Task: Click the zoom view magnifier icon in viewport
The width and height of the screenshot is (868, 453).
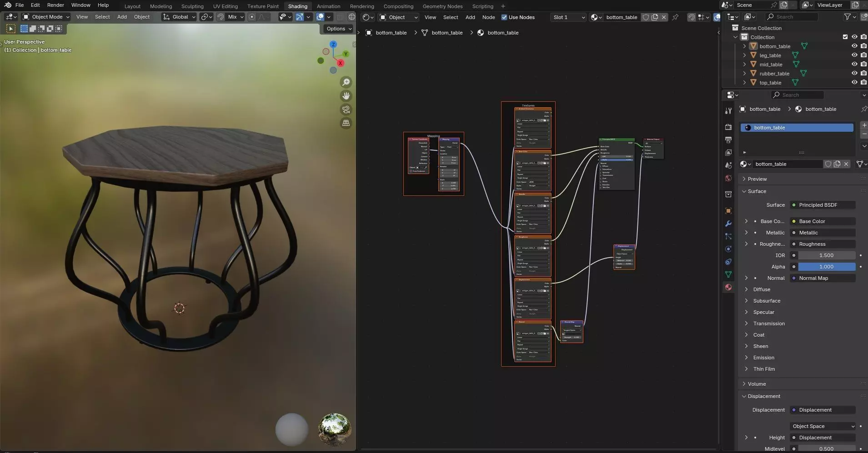Action: coord(346,82)
